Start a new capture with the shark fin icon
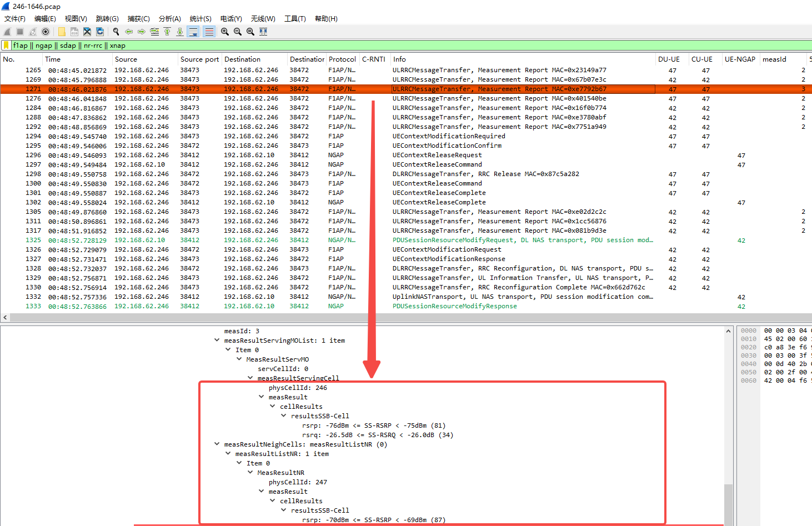The width and height of the screenshot is (812, 526). 7,32
